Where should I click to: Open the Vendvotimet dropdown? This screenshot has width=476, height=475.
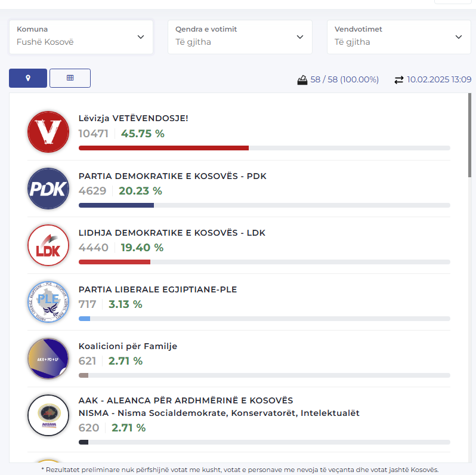pos(398,36)
